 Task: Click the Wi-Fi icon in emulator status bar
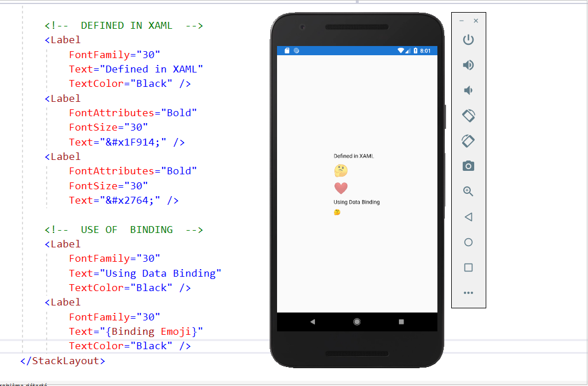click(x=401, y=50)
